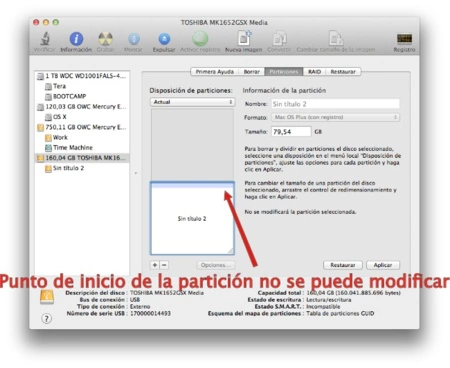Click the add partition plus button
This screenshot has width=450, height=368.
pos(155,265)
